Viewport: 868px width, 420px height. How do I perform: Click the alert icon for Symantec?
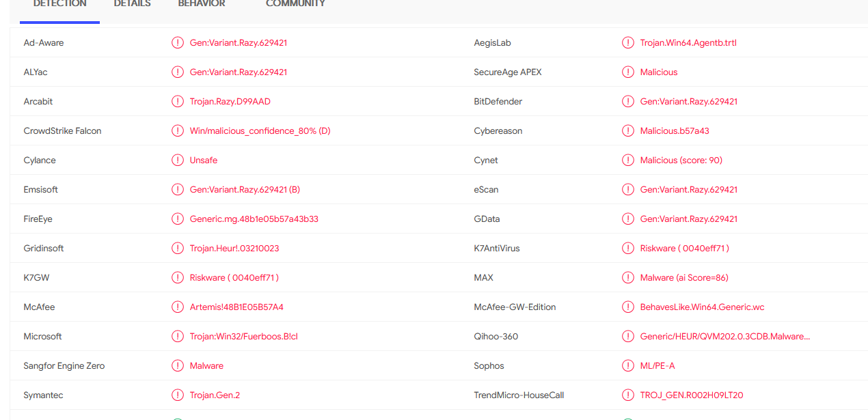[x=178, y=395]
